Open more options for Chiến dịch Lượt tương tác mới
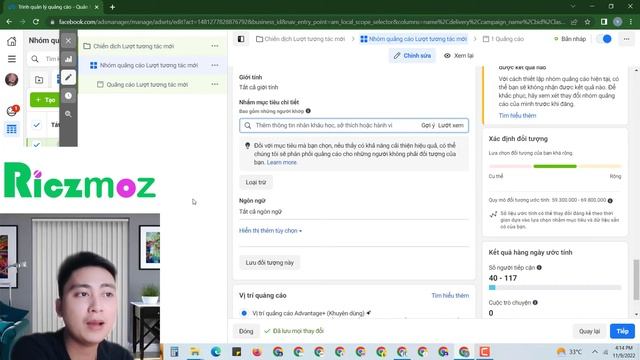This screenshot has height=360, width=640. (x=215, y=46)
